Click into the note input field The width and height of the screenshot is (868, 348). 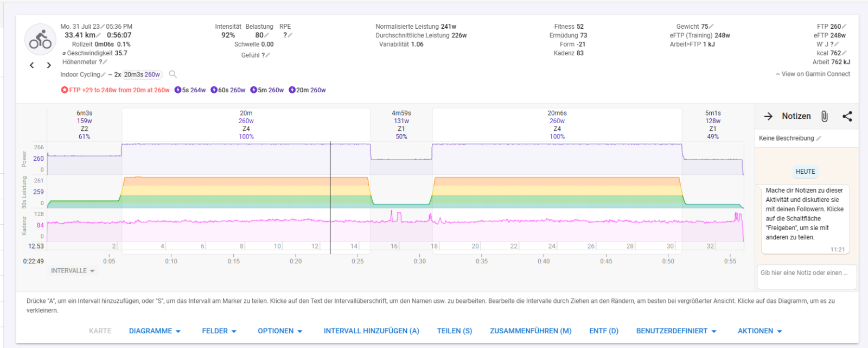tap(806, 273)
